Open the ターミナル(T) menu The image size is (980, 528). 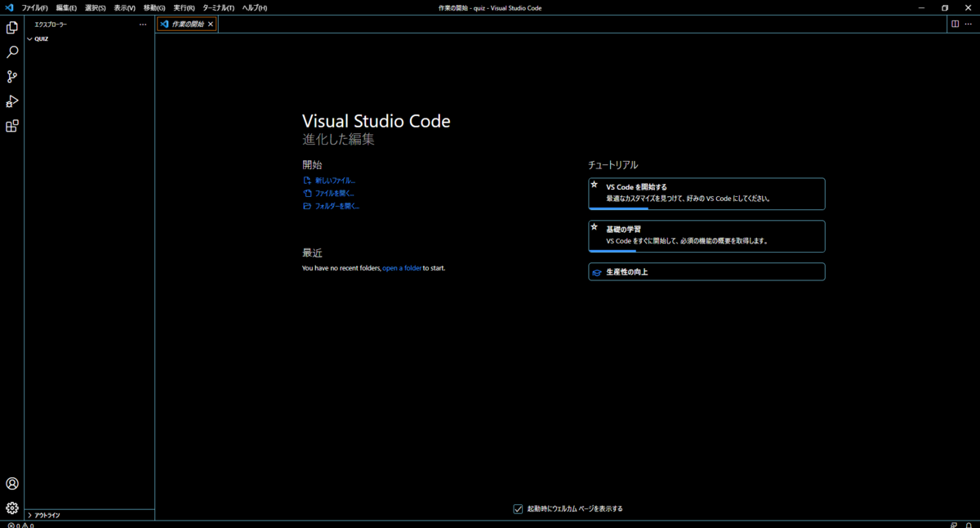click(218, 7)
